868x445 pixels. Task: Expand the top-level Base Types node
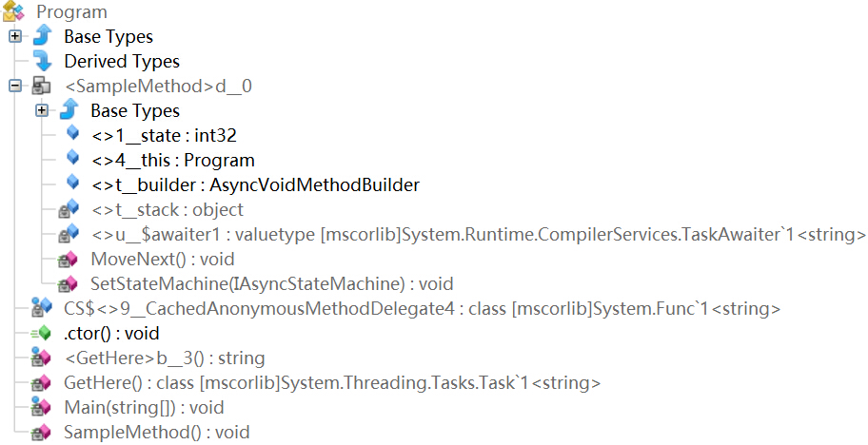click(x=15, y=36)
